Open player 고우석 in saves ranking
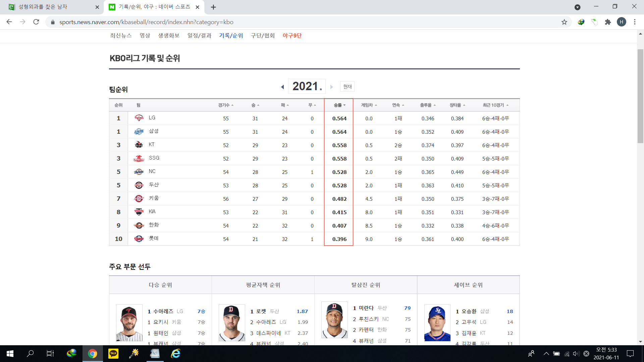 (x=469, y=322)
